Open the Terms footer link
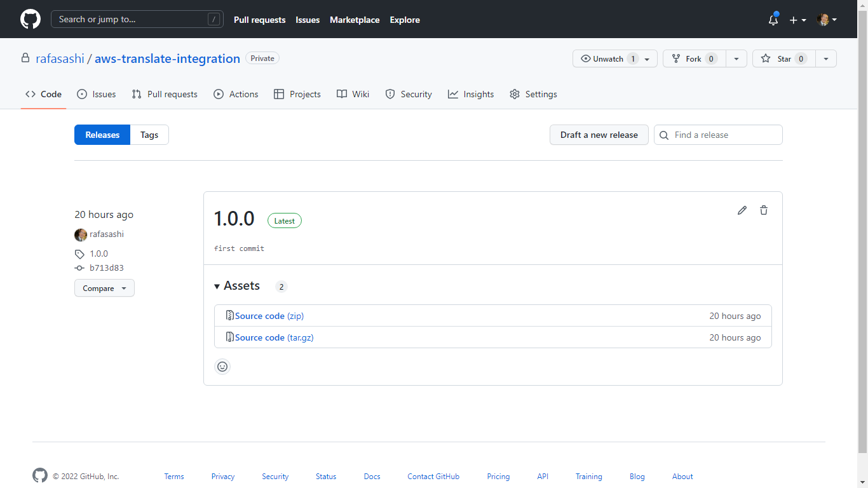 click(x=174, y=477)
